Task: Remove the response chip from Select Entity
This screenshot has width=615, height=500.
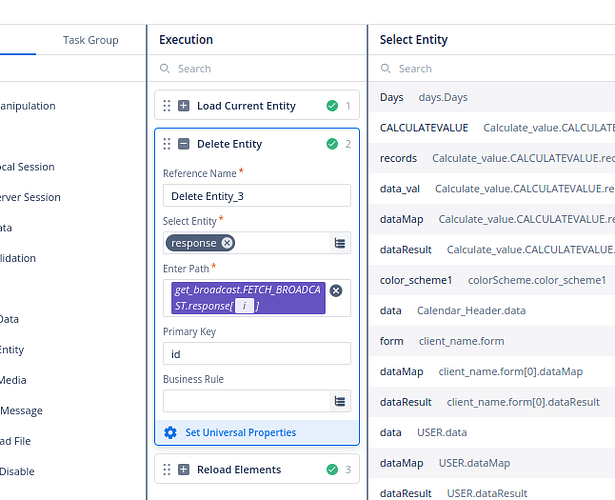Action: (x=227, y=243)
